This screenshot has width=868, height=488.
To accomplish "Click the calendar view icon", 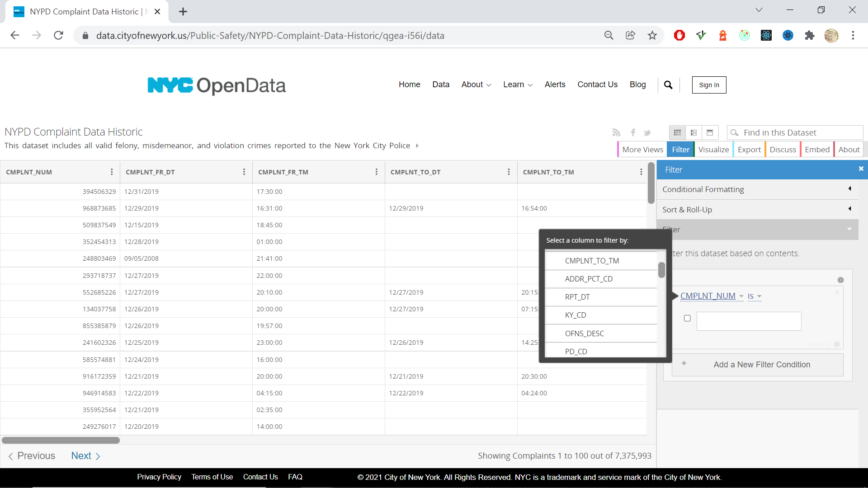I will 710,132.
